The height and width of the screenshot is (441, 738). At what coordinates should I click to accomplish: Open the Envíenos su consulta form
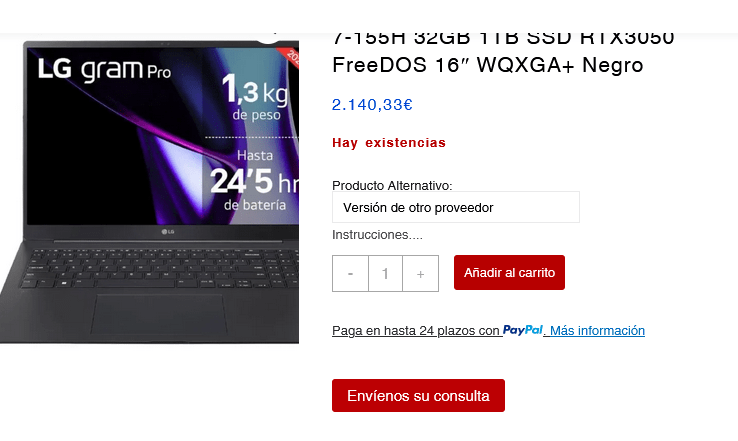pyautogui.click(x=418, y=395)
